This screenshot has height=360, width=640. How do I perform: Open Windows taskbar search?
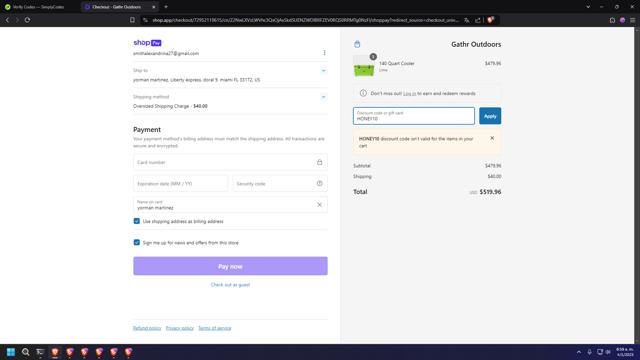(25, 352)
